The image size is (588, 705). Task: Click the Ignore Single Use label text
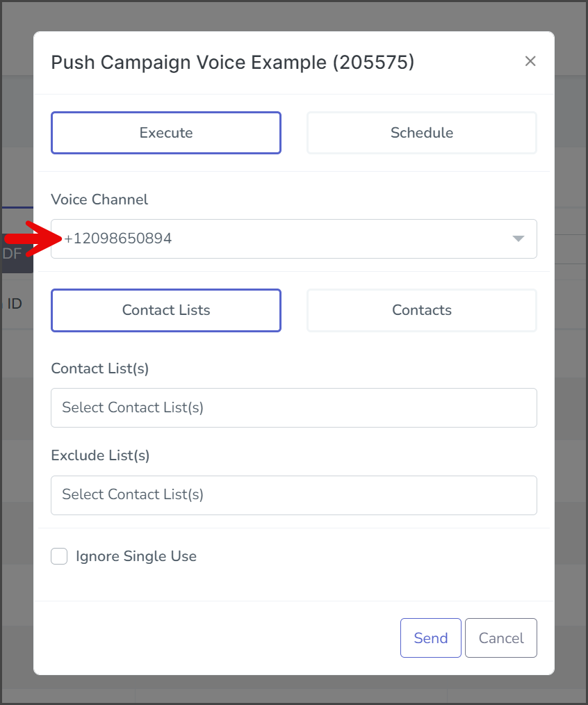pyautogui.click(x=136, y=556)
